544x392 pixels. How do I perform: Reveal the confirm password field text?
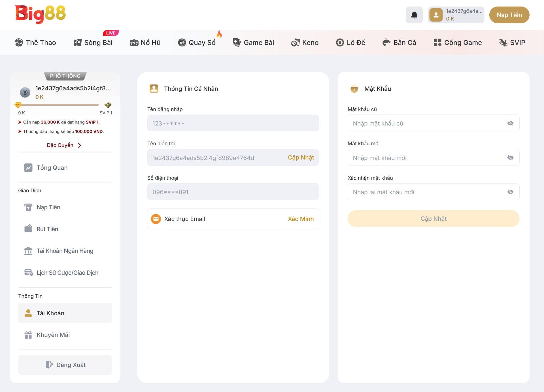[510, 192]
